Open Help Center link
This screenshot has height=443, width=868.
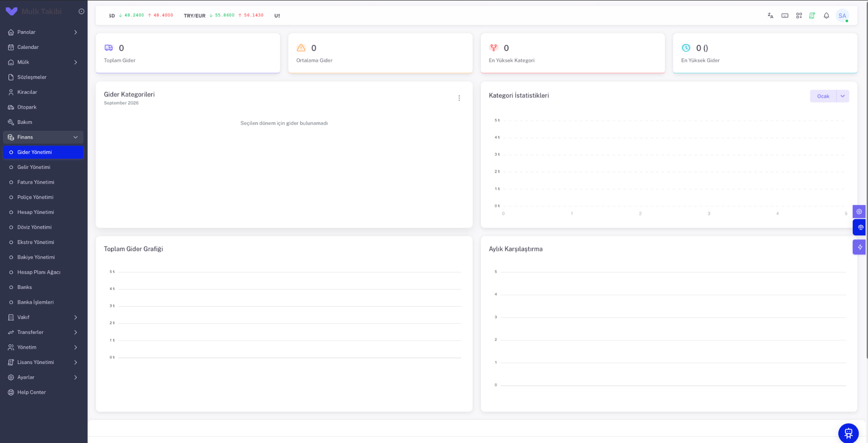(x=43, y=393)
